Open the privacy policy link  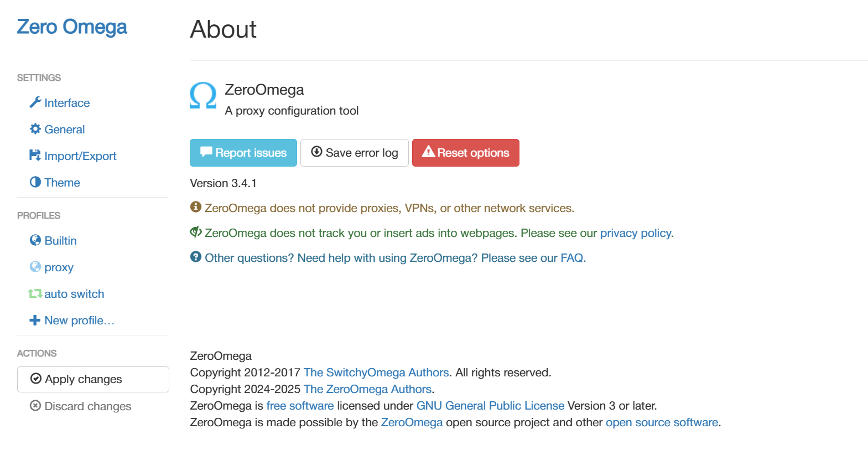(635, 233)
